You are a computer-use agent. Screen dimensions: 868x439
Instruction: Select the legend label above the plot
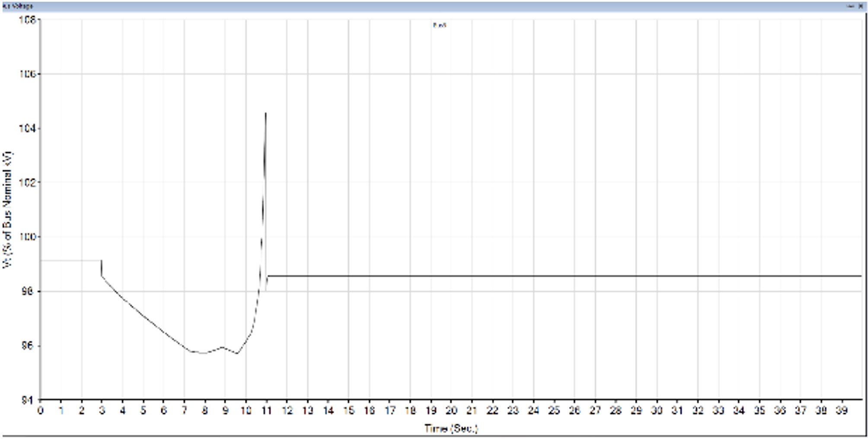tap(439, 25)
